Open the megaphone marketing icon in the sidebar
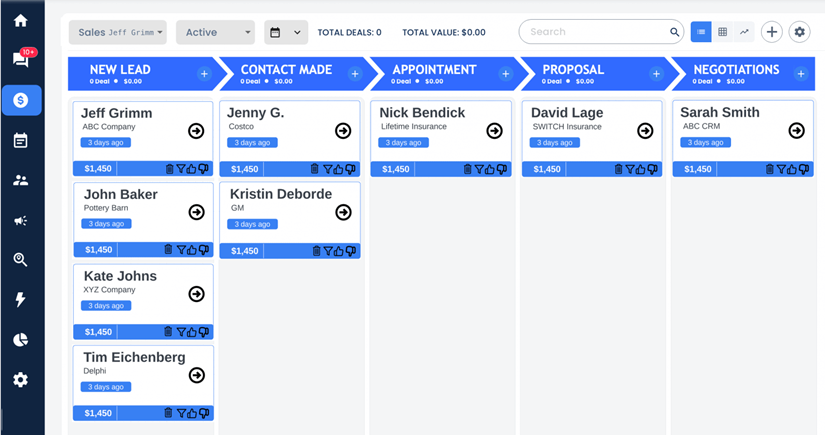Image resolution: width=825 pixels, height=435 pixels. pos(20,220)
